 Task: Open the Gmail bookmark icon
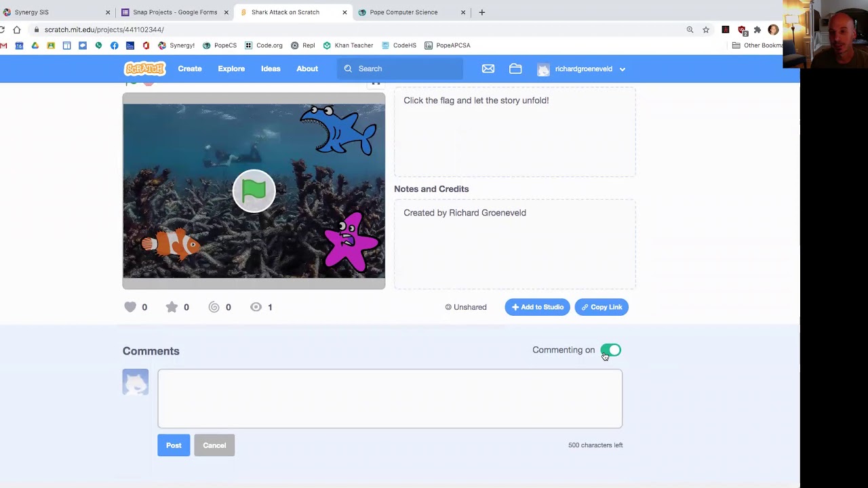pyautogui.click(x=3, y=45)
